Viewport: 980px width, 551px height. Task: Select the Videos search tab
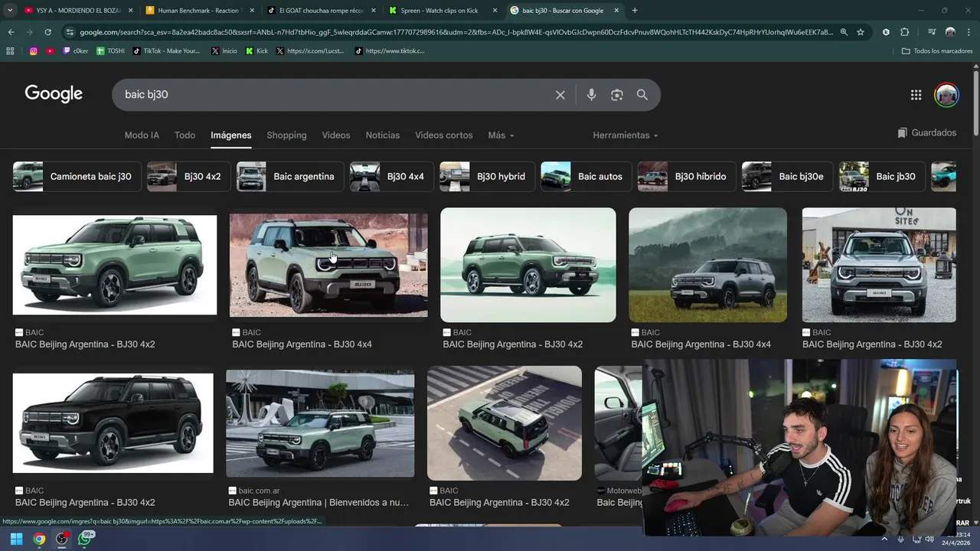click(336, 135)
